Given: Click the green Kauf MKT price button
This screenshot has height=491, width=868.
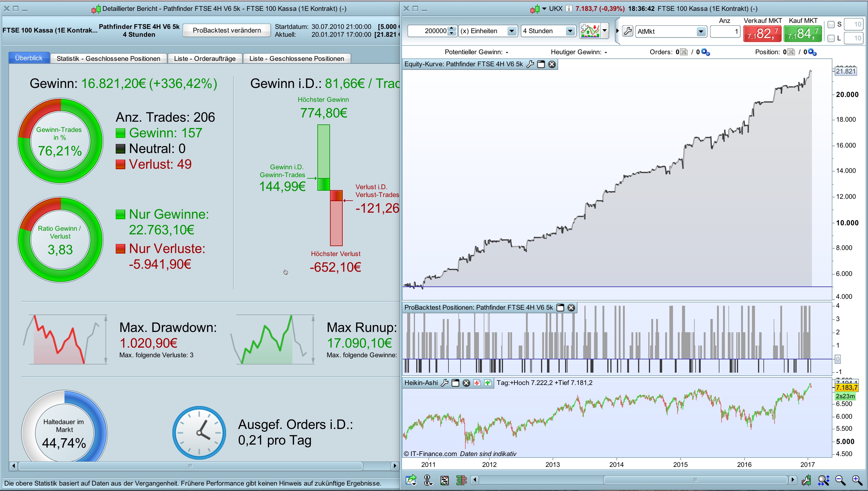Looking at the screenshot, I should pyautogui.click(x=802, y=34).
